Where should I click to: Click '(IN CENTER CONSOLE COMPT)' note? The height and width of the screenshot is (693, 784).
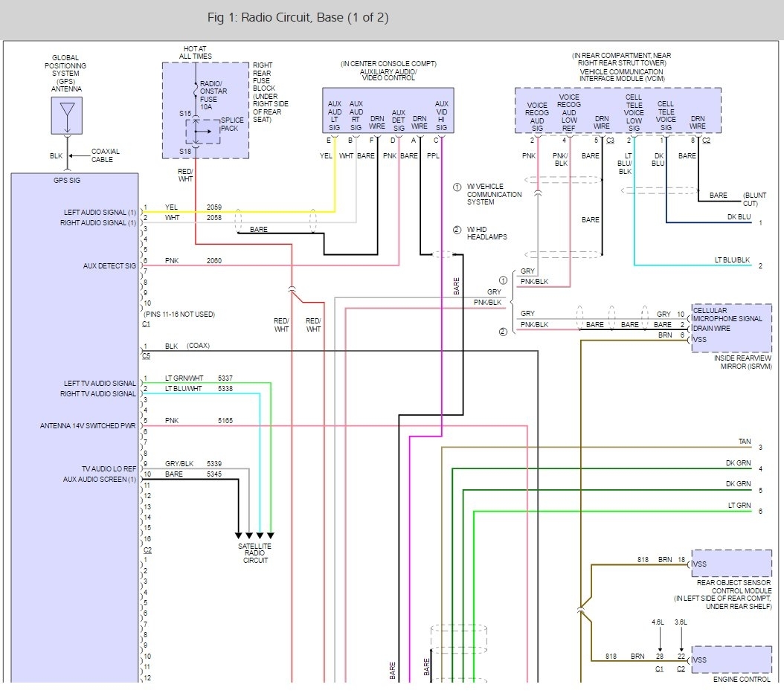pyautogui.click(x=388, y=64)
